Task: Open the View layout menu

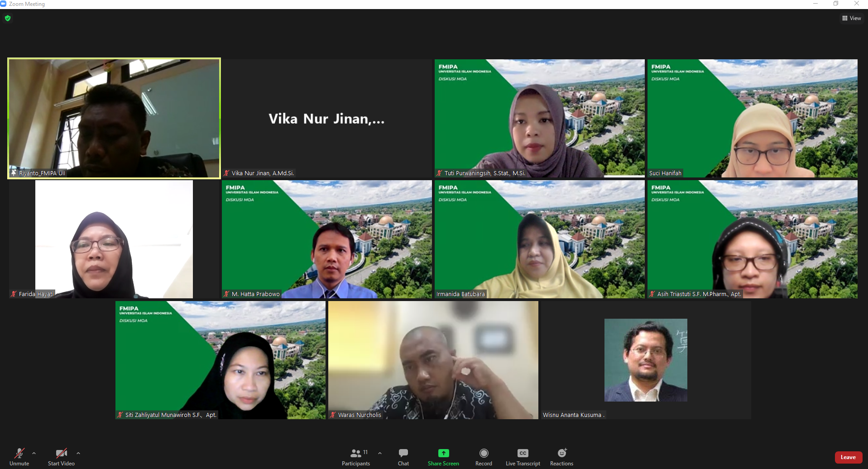Action: pyautogui.click(x=851, y=18)
